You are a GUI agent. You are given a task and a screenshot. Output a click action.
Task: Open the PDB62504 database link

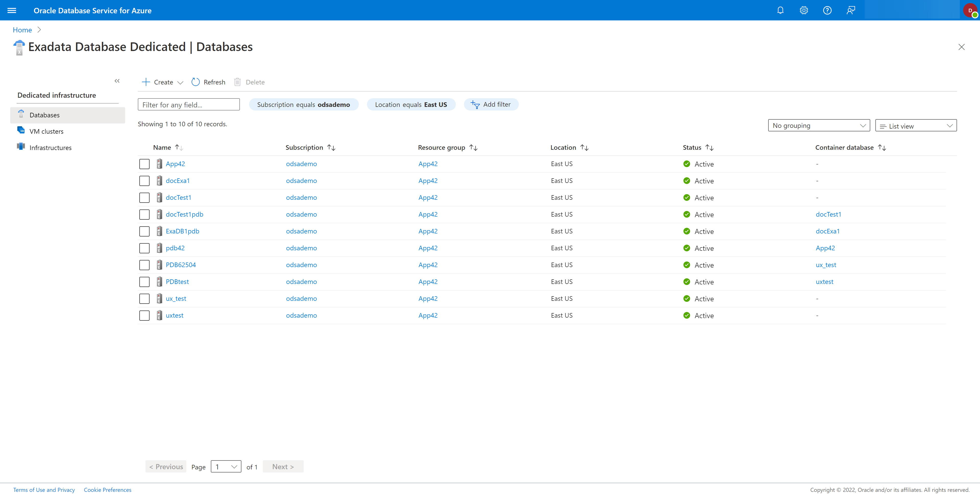pyautogui.click(x=181, y=265)
